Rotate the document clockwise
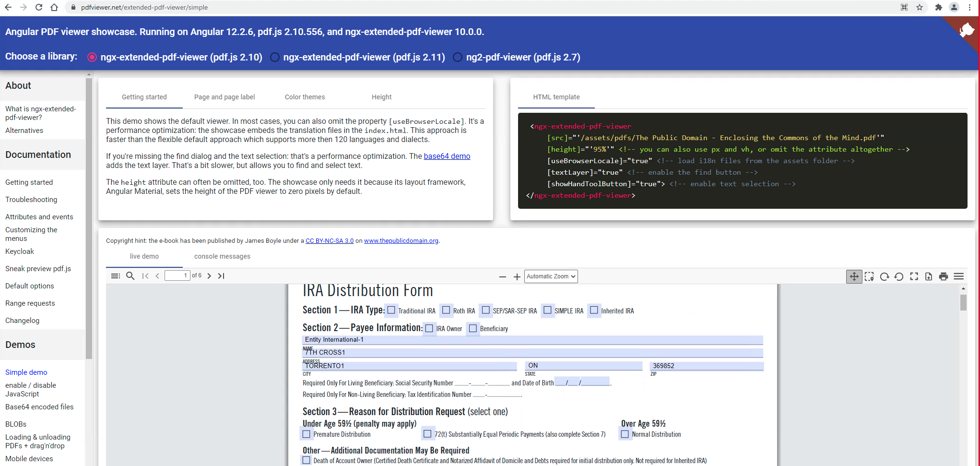The width and height of the screenshot is (980, 466). [x=884, y=276]
